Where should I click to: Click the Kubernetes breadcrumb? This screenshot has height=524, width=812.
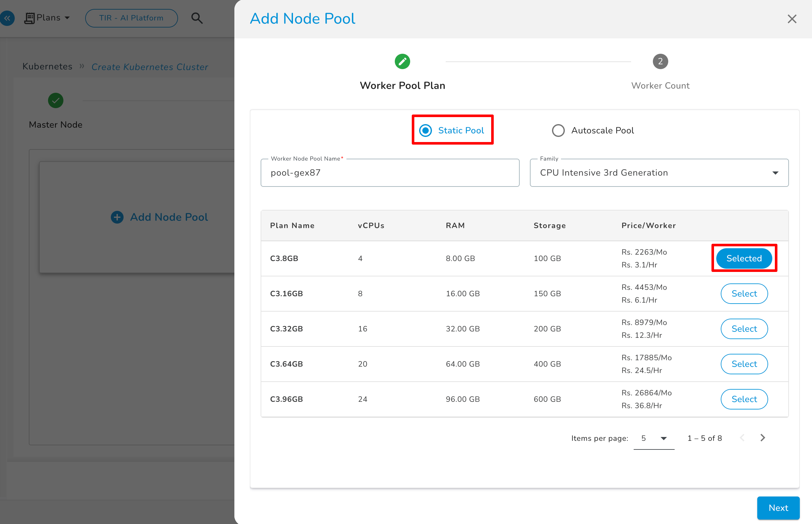(x=47, y=66)
